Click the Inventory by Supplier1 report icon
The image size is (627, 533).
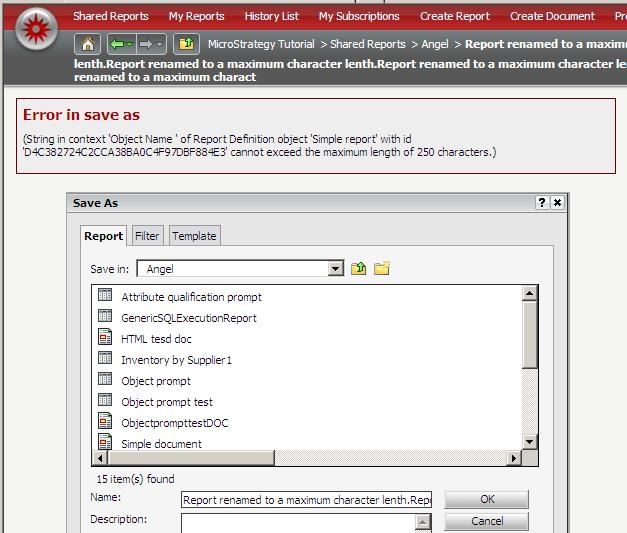(105, 358)
